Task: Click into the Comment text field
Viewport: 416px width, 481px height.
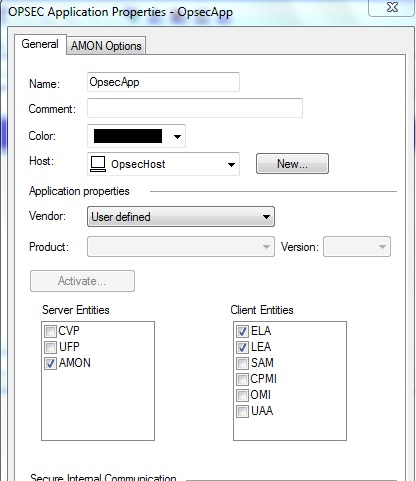Action: coord(195,108)
